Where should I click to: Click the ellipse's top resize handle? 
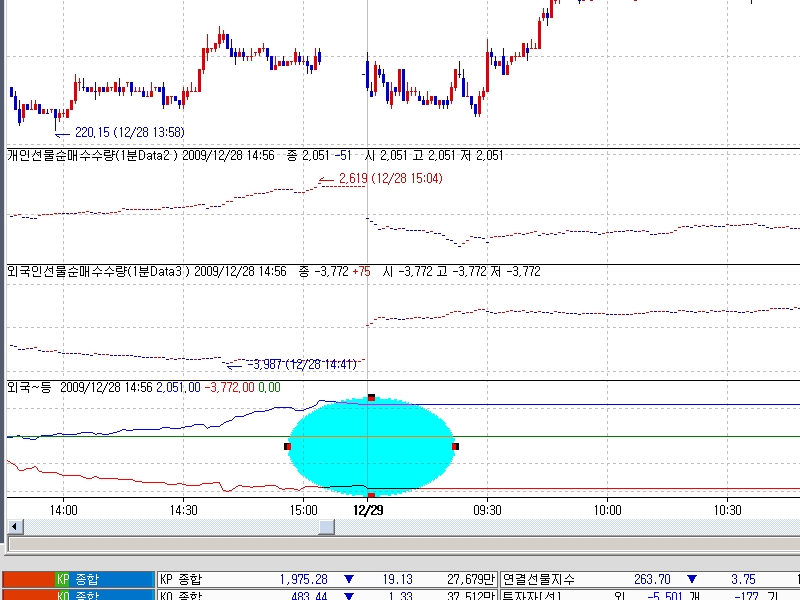click(371, 398)
